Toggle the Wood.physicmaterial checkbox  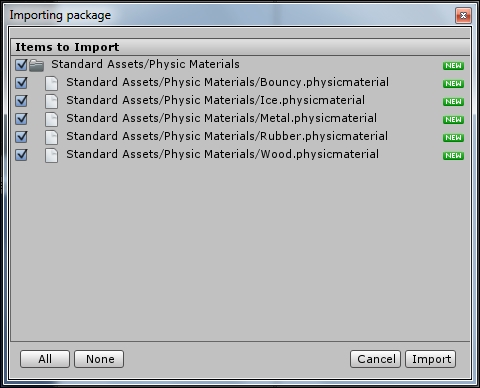click(21, 155)
